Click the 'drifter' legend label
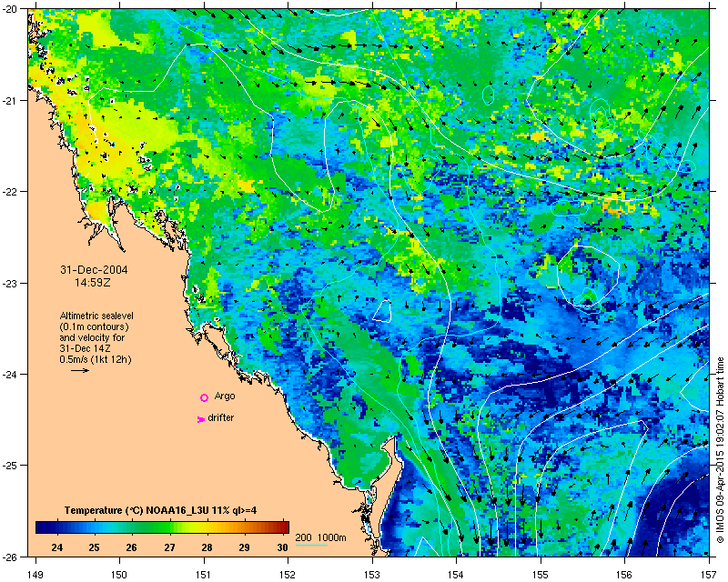Viewport: 728px width, 582px height. [220, 417]
